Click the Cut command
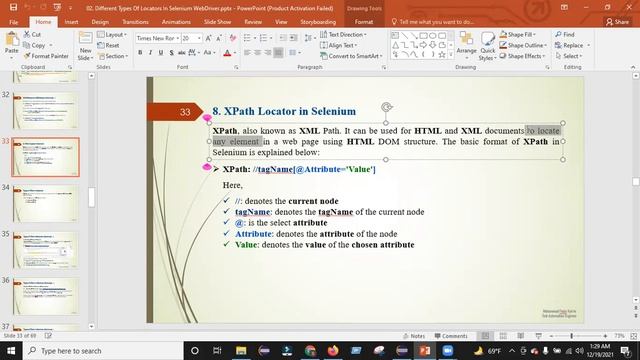 [32, 35]
